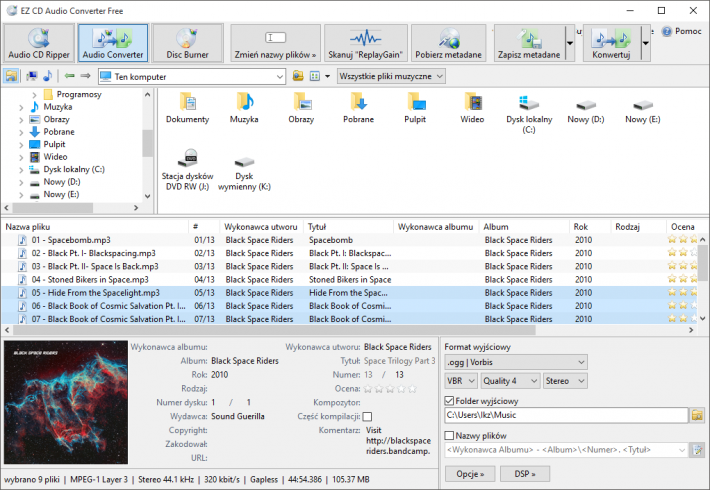
Task: Click the music note location icon
Action: tap(48, 76)
